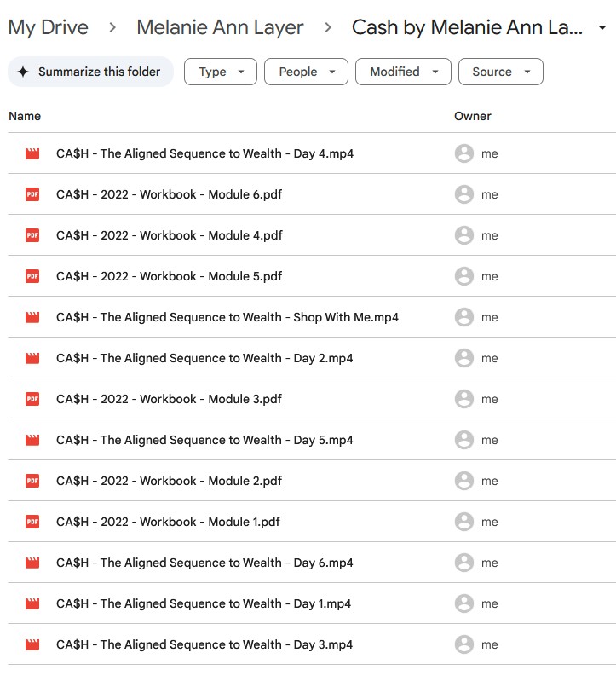This screenshot has height=693, width=616.
Task: Open current folder dropdown arrow in breadcrumb
Action: tap(602, 28)
